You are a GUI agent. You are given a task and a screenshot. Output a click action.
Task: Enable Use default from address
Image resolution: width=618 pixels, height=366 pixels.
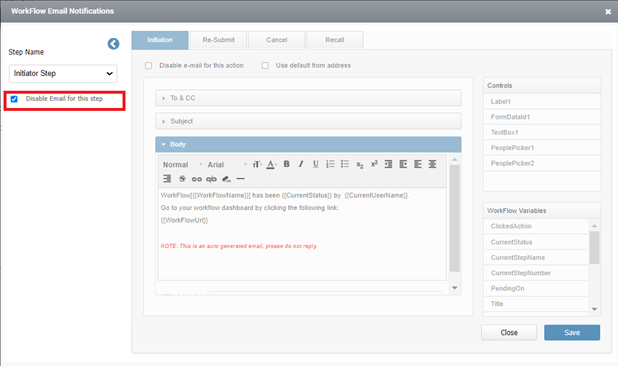coord(265,65)
